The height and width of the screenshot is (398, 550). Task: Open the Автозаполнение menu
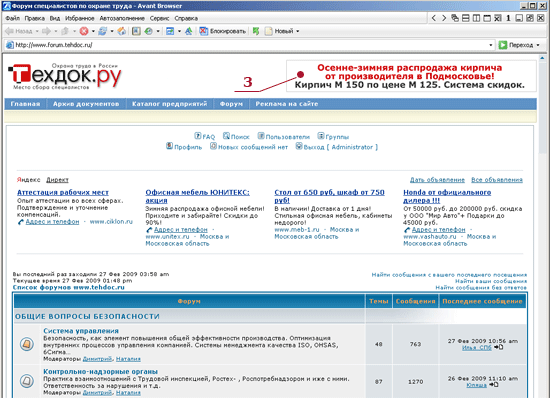tap(122, 18)
